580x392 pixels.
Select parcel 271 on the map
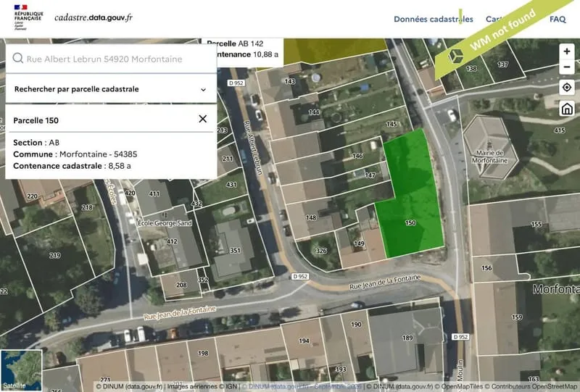coord(105,380)
